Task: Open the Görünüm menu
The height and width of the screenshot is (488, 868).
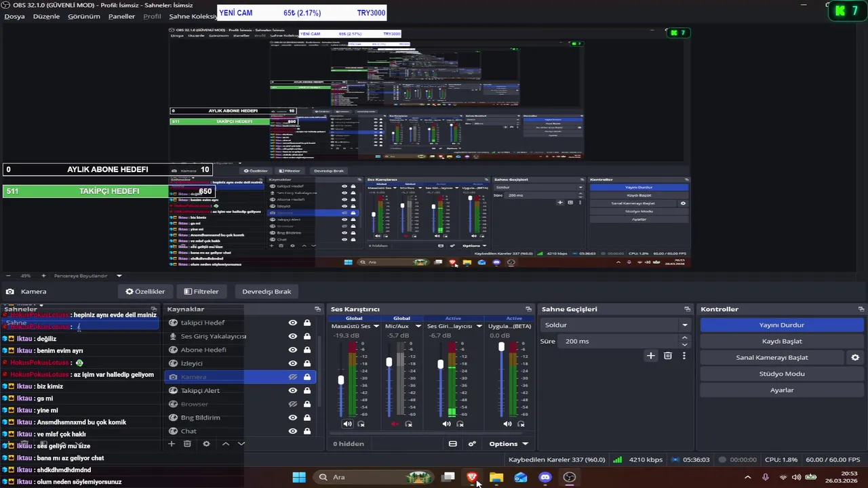Action: [84, 16]
